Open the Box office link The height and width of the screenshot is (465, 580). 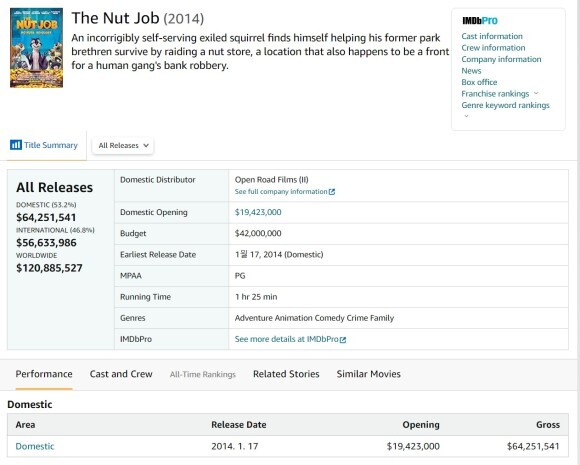(x=479, y=82)
